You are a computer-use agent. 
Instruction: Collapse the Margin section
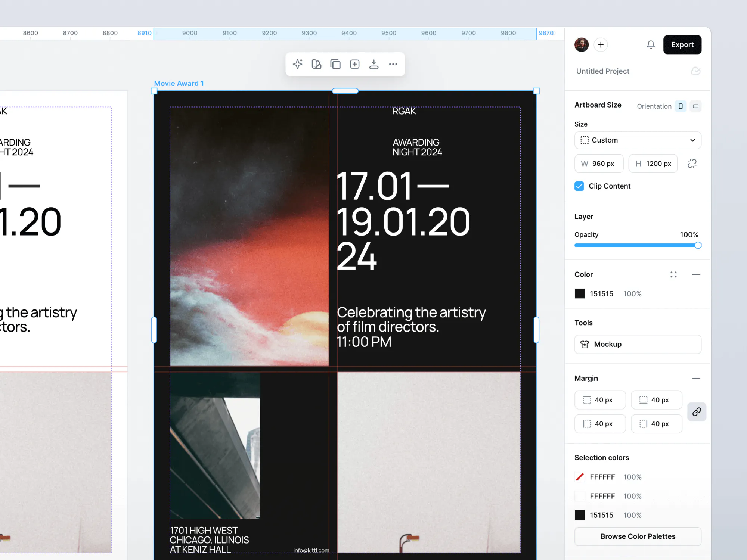696,378
